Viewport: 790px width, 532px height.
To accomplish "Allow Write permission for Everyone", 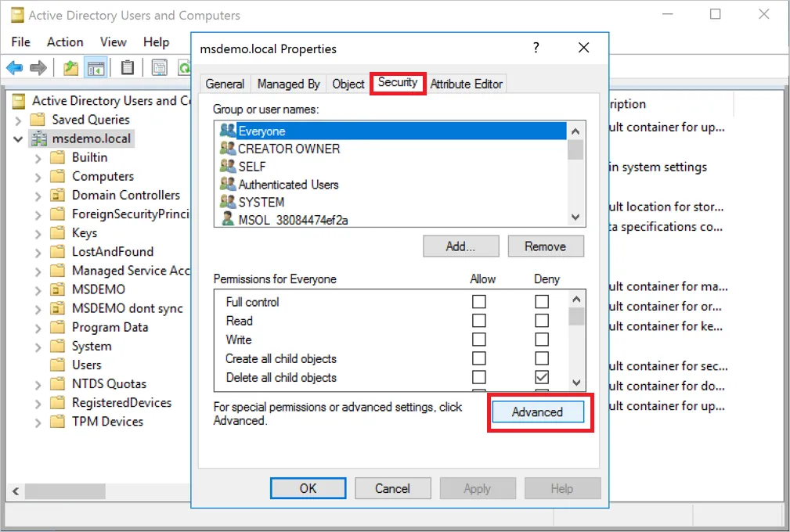I will [478, 340].
